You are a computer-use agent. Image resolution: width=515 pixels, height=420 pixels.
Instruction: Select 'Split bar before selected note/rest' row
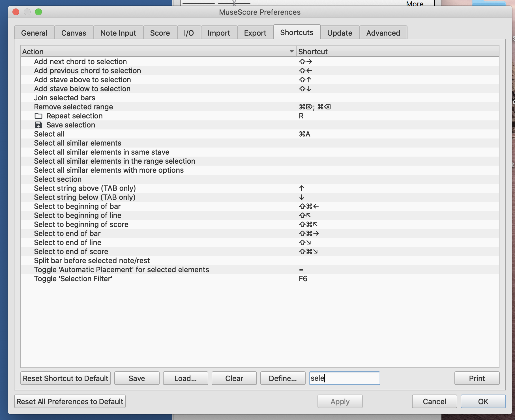tap(260, 261)
